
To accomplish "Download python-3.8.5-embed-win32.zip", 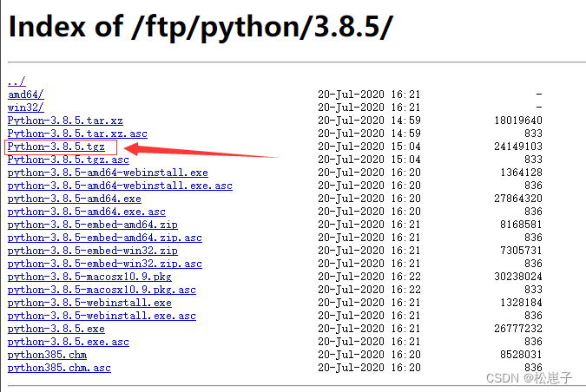I will 93,251.
